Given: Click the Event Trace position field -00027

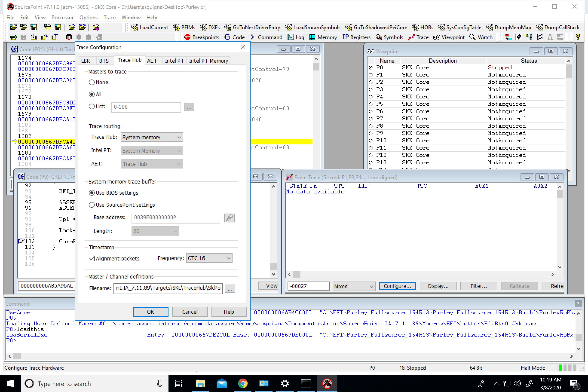Looking at the screenshot, I should (308, 286).
